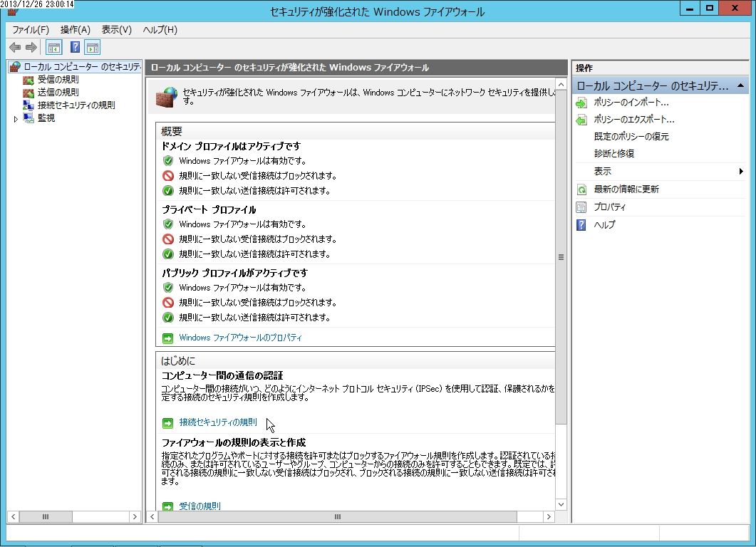Select 接続セキュリティの規則 in the tree
Image resolution: width=756 pixels, height=547 pixels.
click(x=76, y=105)
